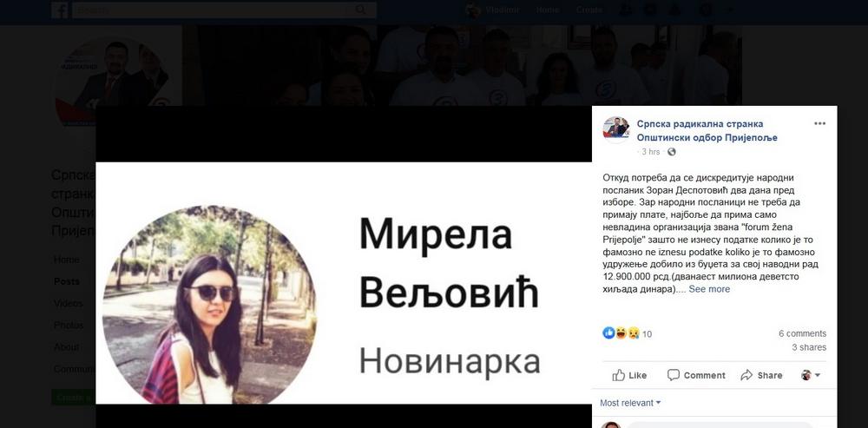The width and height of the screenshot is (868, 428).
Task: Click the globe public privacy icon
Action: point(672,152)
